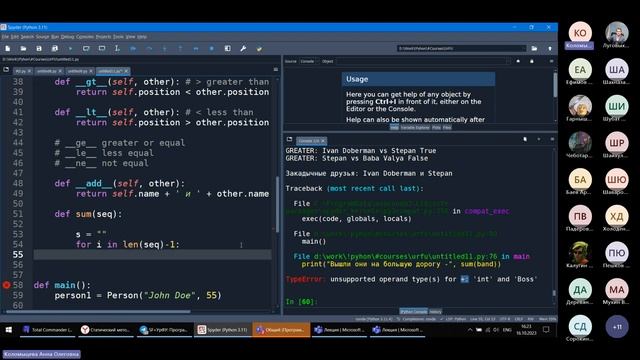Select participant avatar ПВ
This screenshot has width=640, height=360.
pyautogui.click(x=580, y=216)
